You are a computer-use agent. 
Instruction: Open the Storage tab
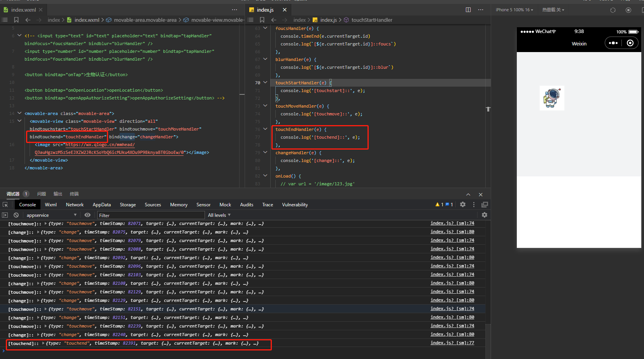point(128,205)
